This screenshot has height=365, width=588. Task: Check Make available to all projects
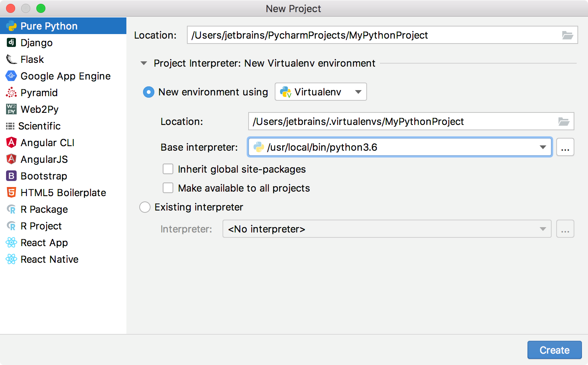(x=168, y=188)
